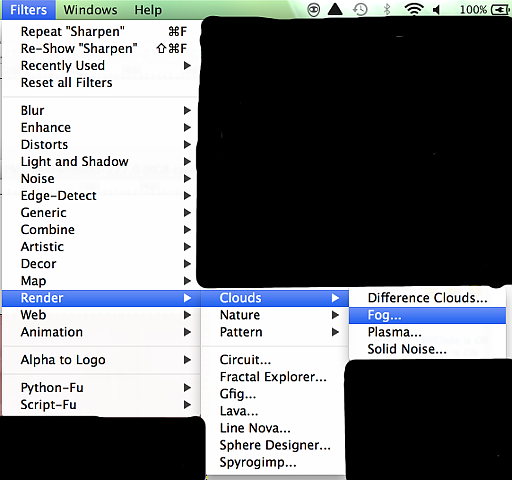512x480 pixels.
Task: Select the Clouds submenu in Render
Action: tap(275, 298)
